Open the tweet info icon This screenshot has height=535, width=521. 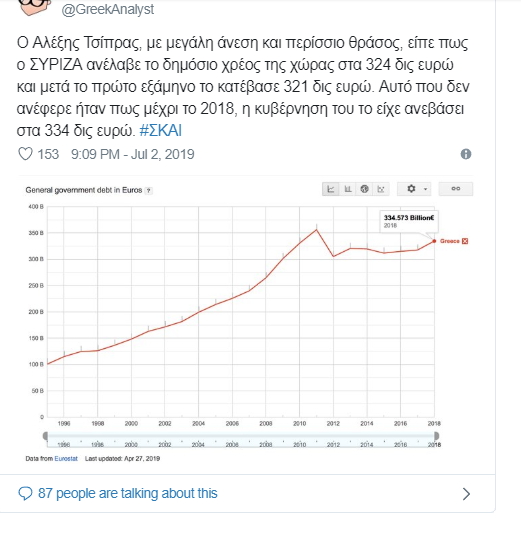pos(466,154)
